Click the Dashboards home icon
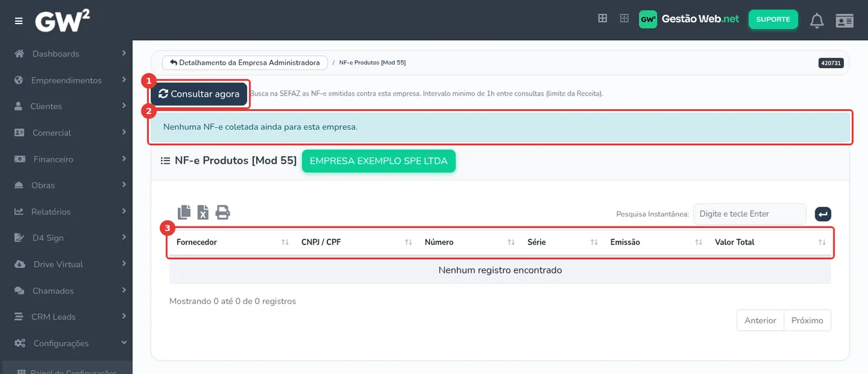 pyautogui.click(x=19, y=53)
